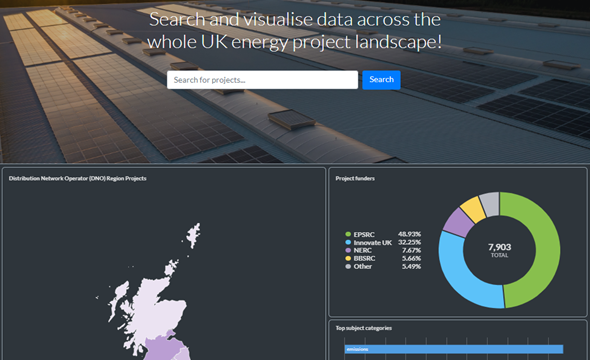Click the yellow BBSRC donut segment
Image resolution: width=590 pixels, height=360 pixels.
[473, 209]
